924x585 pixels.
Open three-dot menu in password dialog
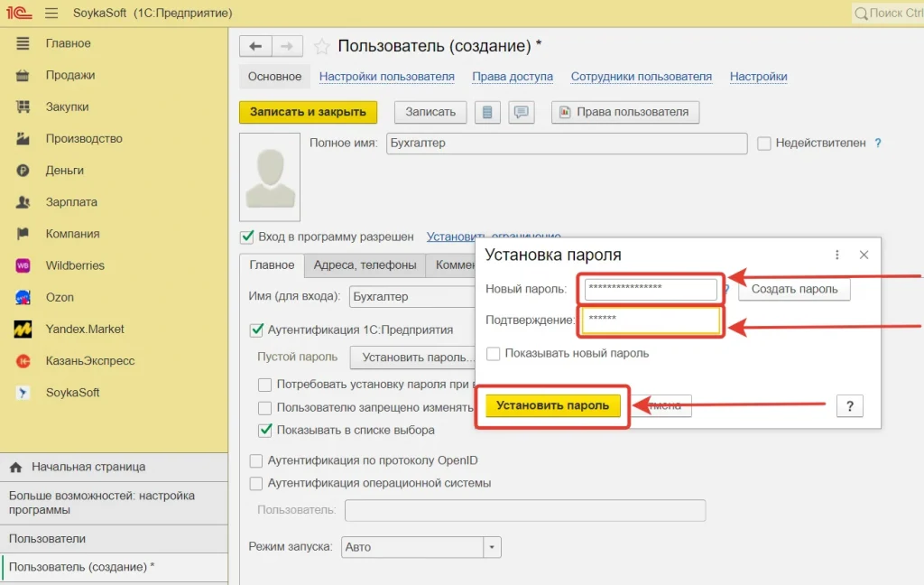point(837,255)
